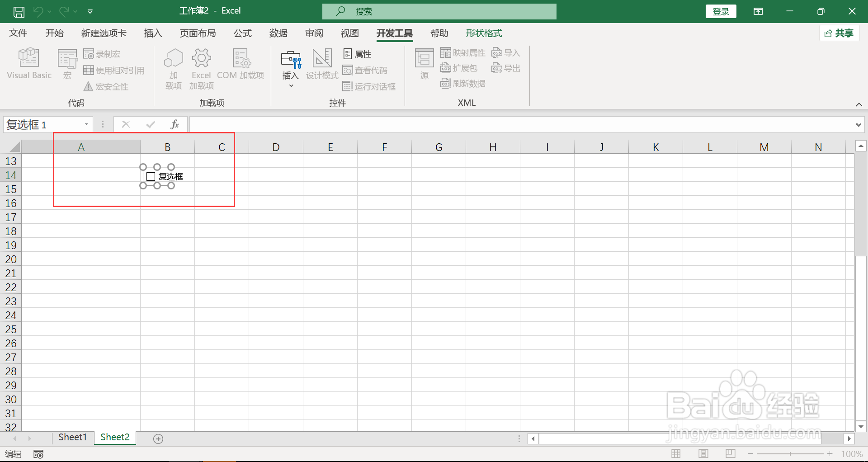The height and width of the screenshot is (462, 868).
Task: Click the 100% zoom level
Action: 852,454
